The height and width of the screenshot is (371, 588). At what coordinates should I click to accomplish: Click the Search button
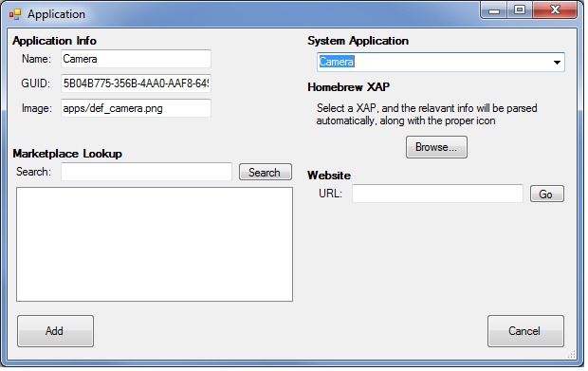266,172
